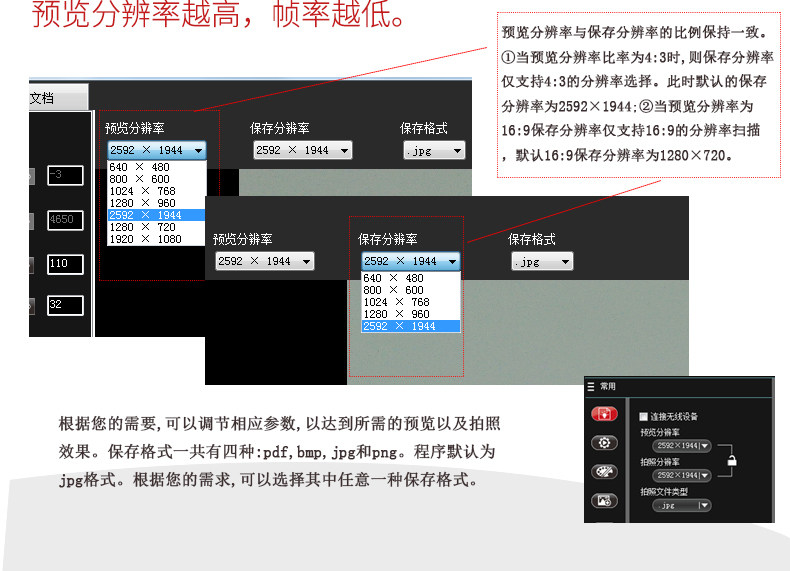790x571 pixels.
Task: Open the gear video settings sidebar icon
Action: tap(604, 443)
